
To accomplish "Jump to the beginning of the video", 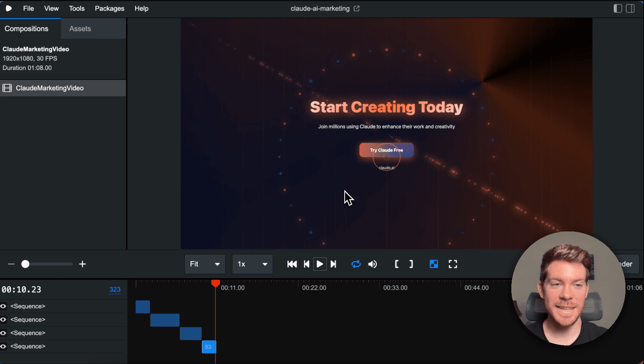I will point(292,264).
